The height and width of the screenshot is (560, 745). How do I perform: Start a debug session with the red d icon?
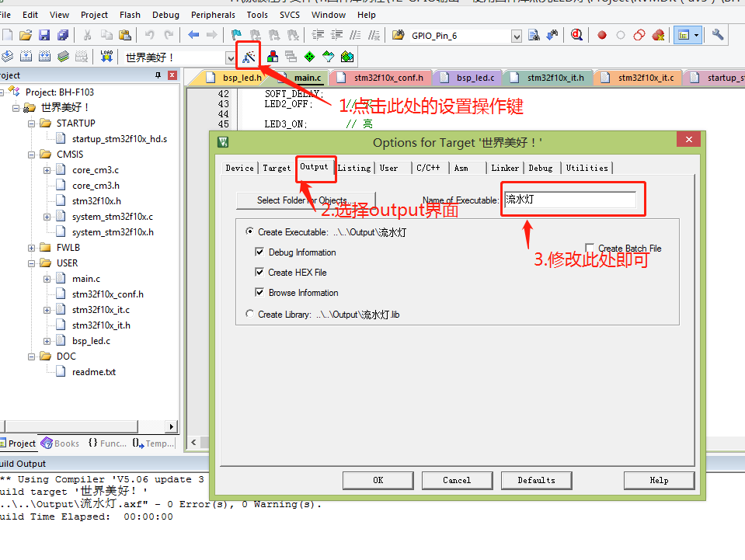pos(576,35)
